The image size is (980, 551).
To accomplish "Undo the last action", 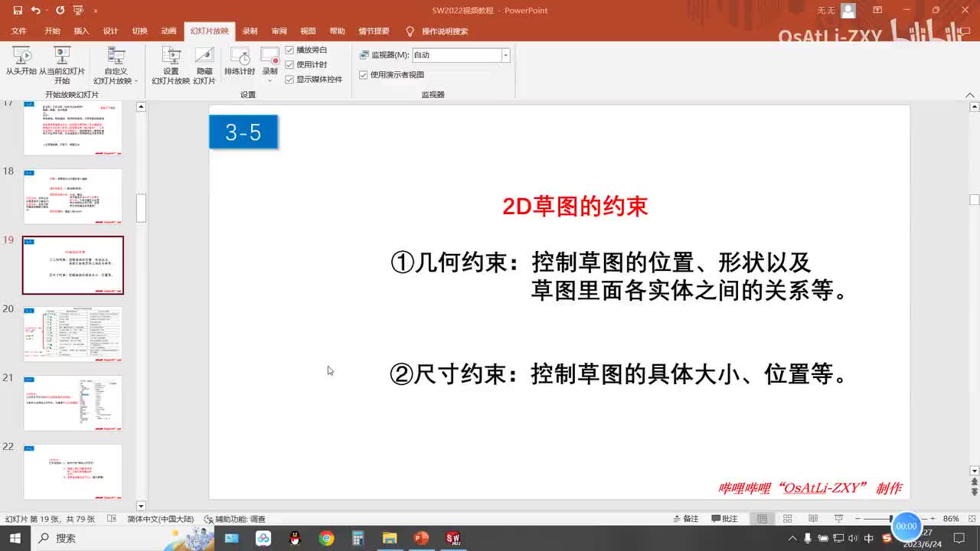I will click(36, 11).
